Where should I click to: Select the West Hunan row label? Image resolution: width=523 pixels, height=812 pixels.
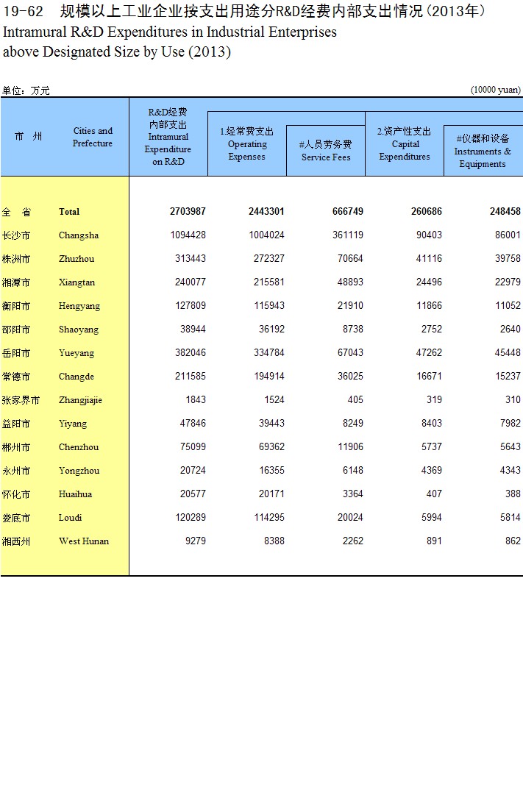tap(84, 541)
